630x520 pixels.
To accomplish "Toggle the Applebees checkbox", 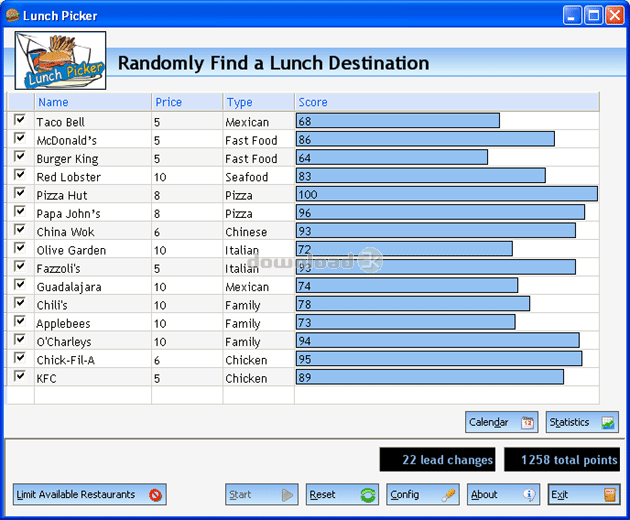I will pyautogui.click(x=19, y=321).
